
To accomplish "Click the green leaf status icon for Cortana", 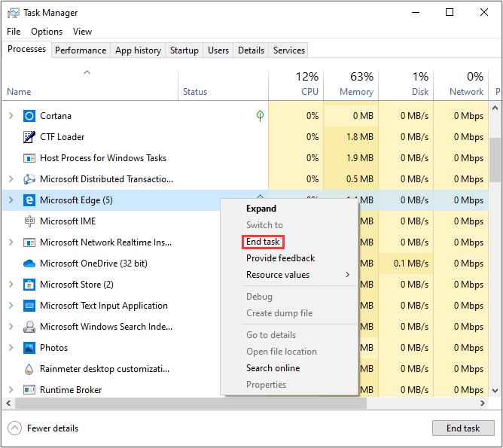I will click(261, 115).
